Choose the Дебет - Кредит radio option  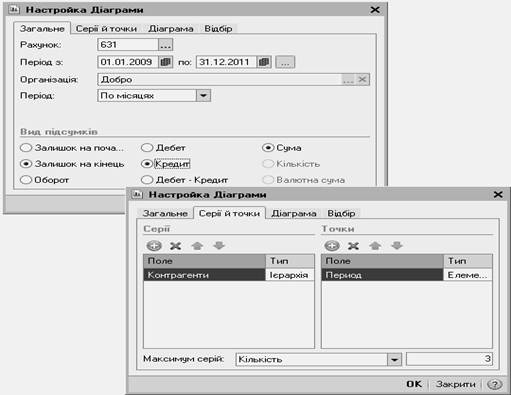(x=185, y=180)
